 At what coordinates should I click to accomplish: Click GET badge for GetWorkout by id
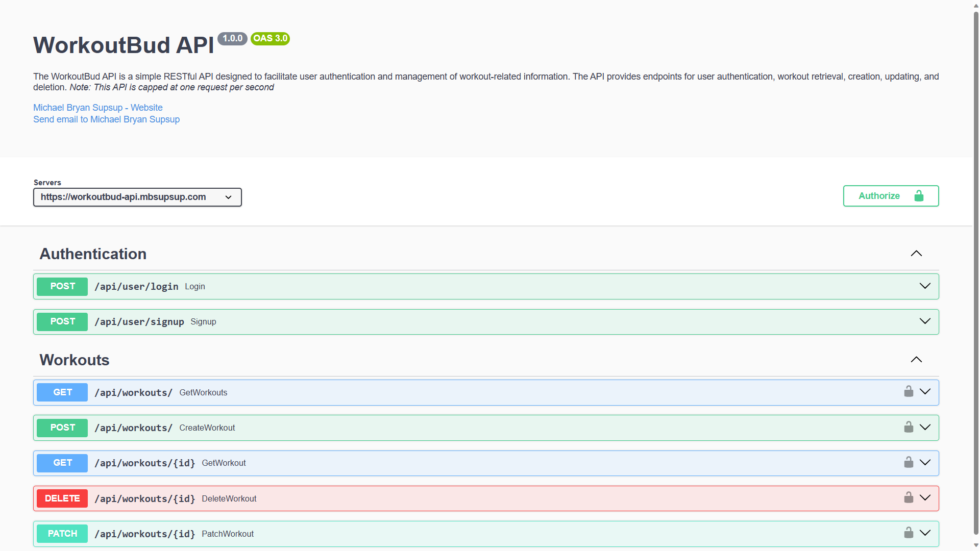[62, 463]
